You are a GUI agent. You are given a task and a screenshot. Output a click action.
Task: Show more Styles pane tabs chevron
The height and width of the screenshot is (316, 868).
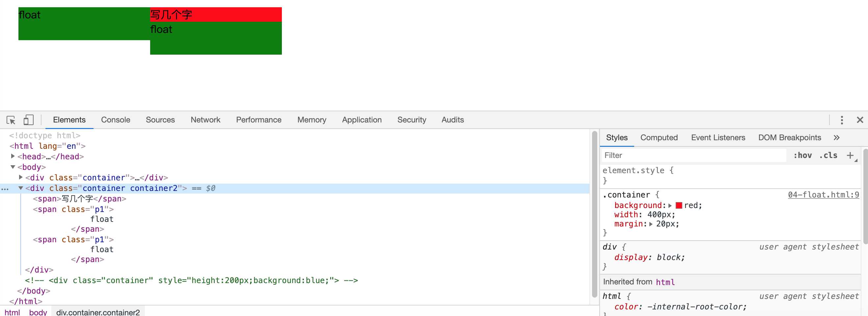click(x=836, y=138)
